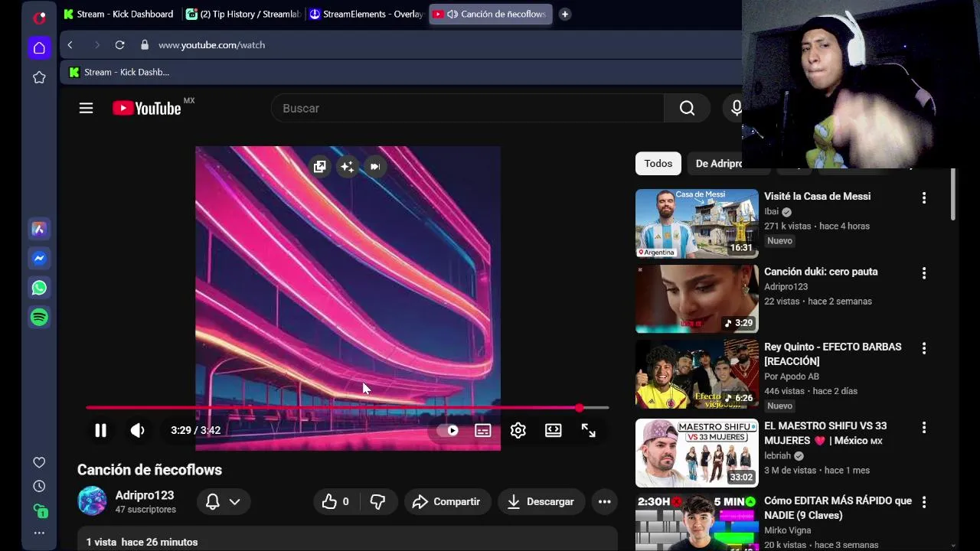Click the skip-forward overlay icon
The image size is (980, 551).
374,166
